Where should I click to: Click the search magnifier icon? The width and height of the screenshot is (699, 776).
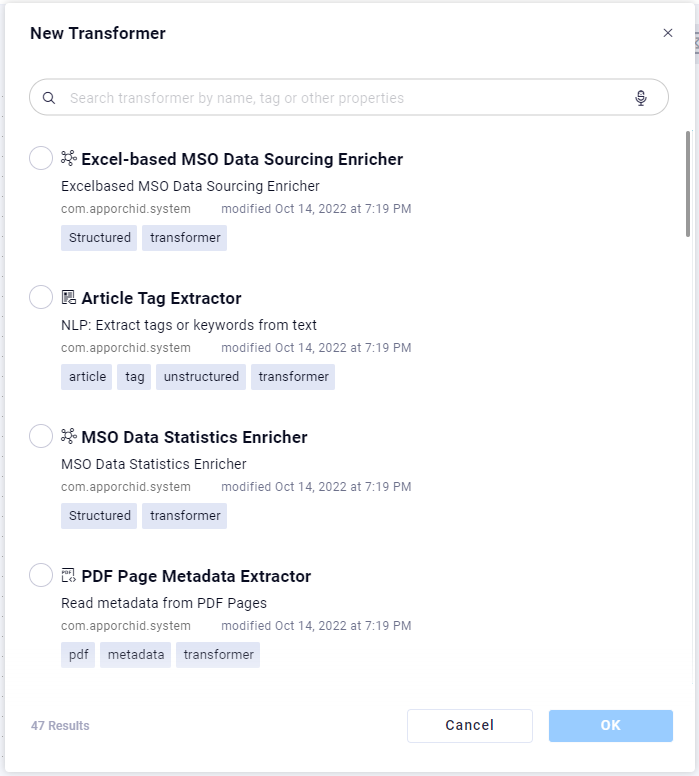(x=49, y=98)
